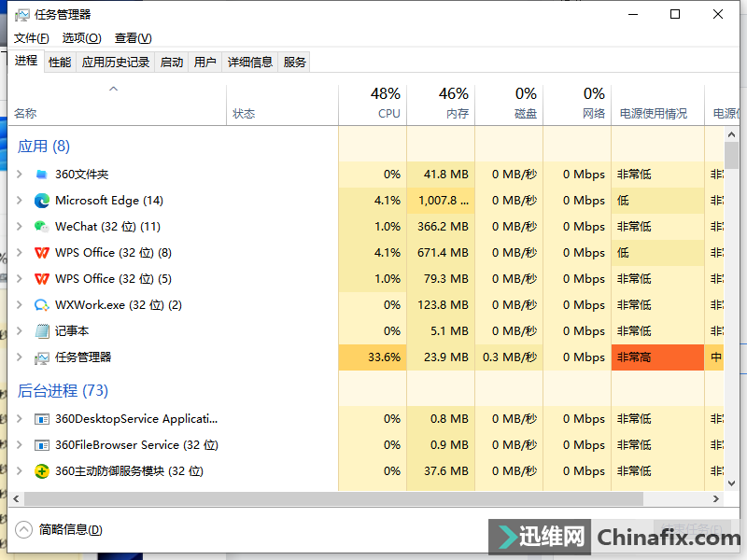Switch to the 性能 tab
This screenshot has width=747, height=560.
click(x=60, y=62)
